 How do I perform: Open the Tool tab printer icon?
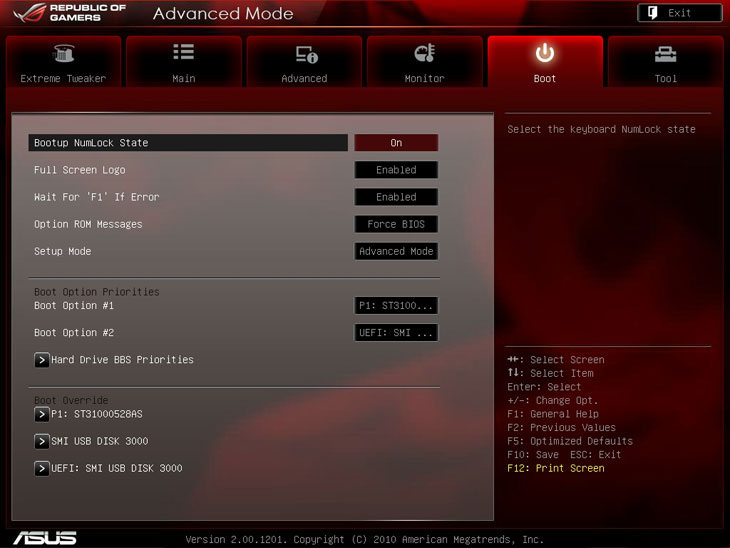point(665,54)
